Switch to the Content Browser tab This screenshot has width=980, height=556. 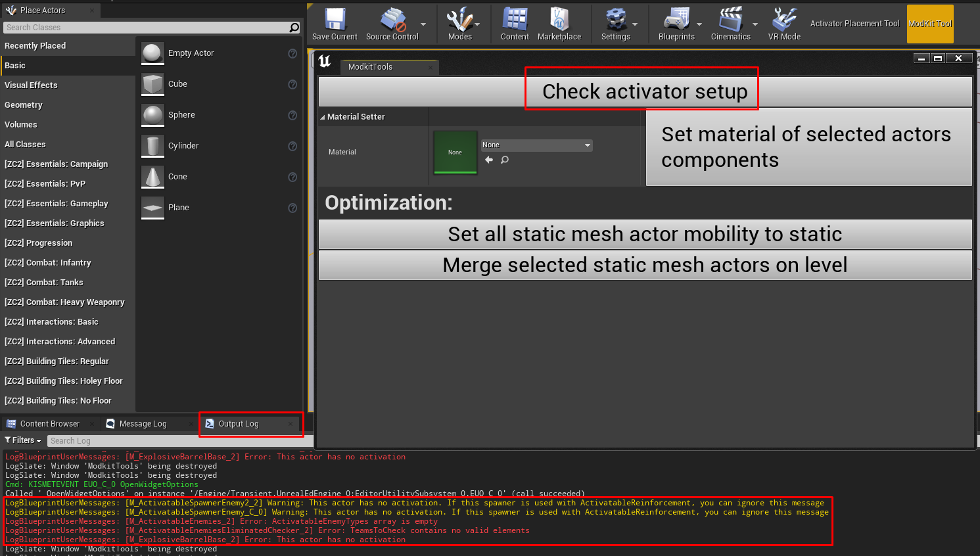pos(49,424)
